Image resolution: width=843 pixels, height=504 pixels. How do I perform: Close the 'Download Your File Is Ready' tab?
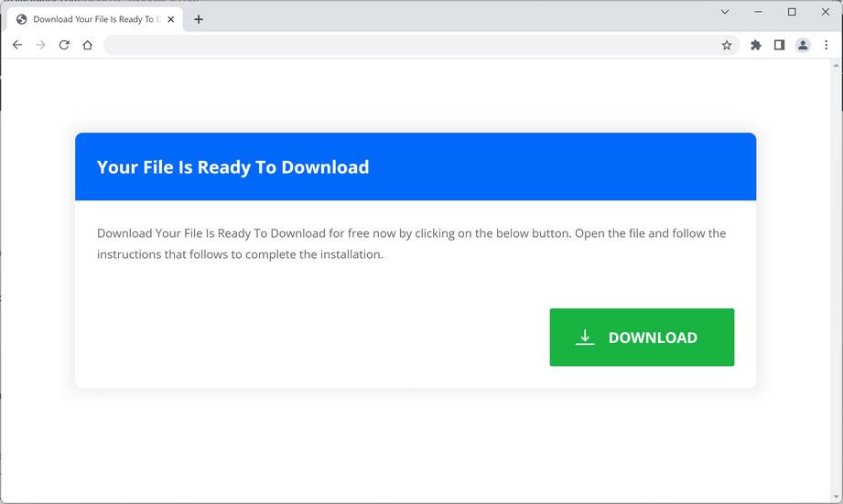tap(171, 19)
